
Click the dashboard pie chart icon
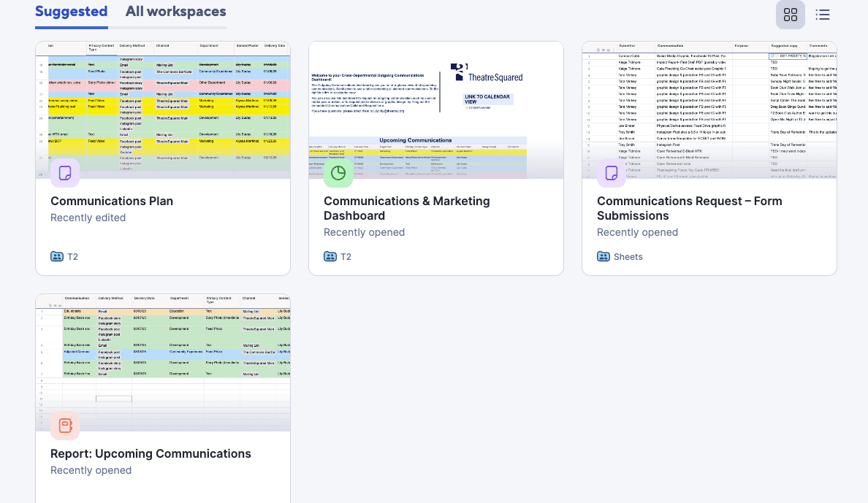coord(338,173)
